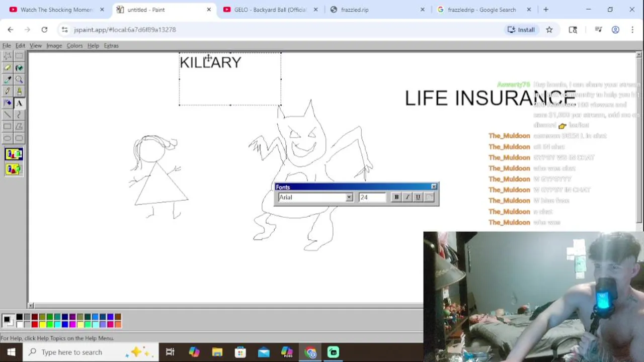Viewport: 644px width, 362px height.
Task: Open File Explorer from the taskbar
Action: click(217, 352)
